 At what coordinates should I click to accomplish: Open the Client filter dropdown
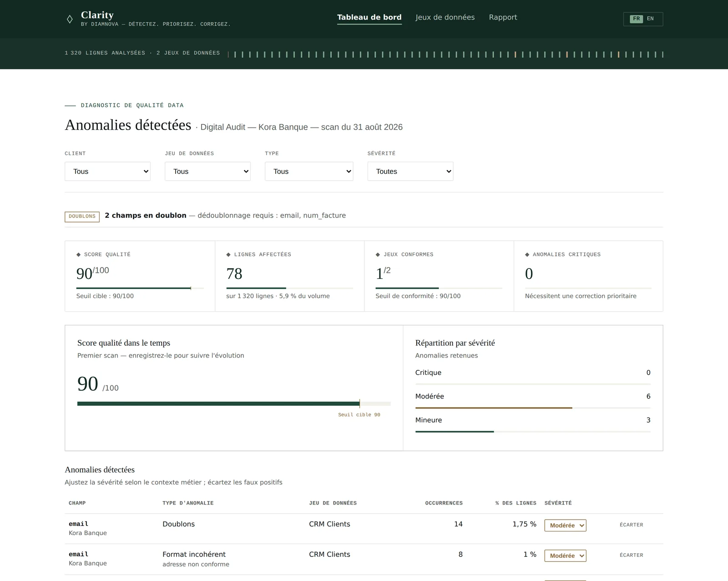(107, 172)
